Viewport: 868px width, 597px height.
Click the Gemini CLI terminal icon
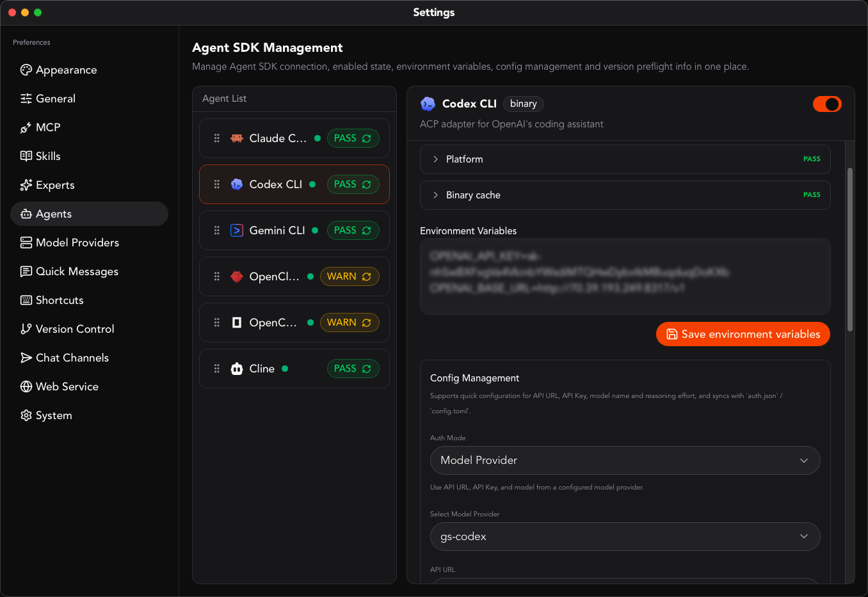click(237, 230)
